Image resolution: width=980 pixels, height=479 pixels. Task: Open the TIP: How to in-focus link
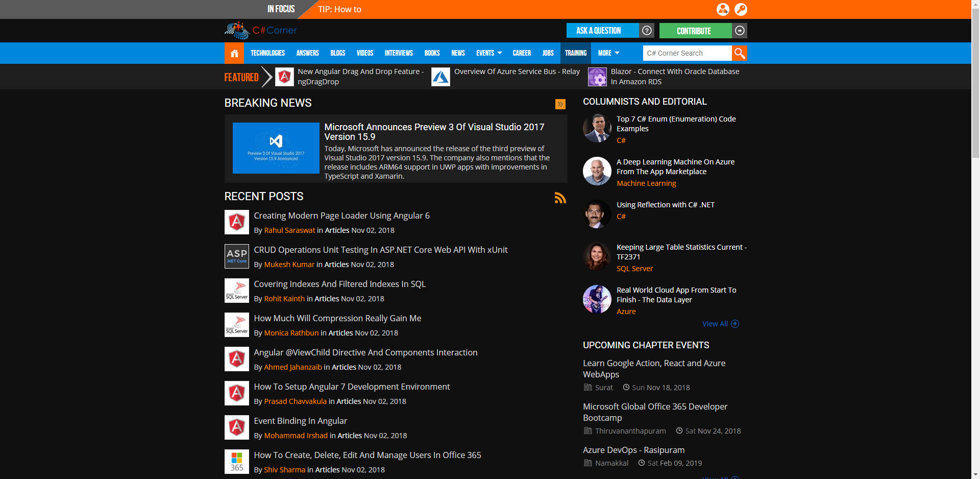coord(339,9)
